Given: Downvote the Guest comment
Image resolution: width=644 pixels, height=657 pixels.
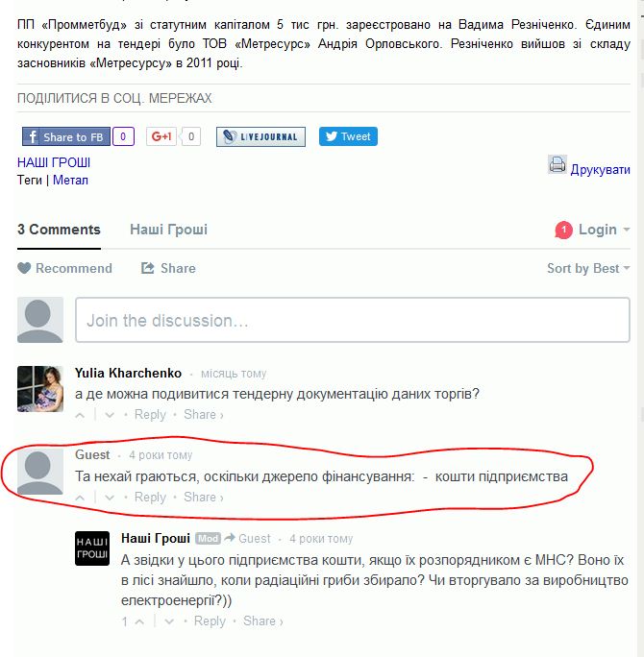Looking at the screenshot, I should click(110, 498).
